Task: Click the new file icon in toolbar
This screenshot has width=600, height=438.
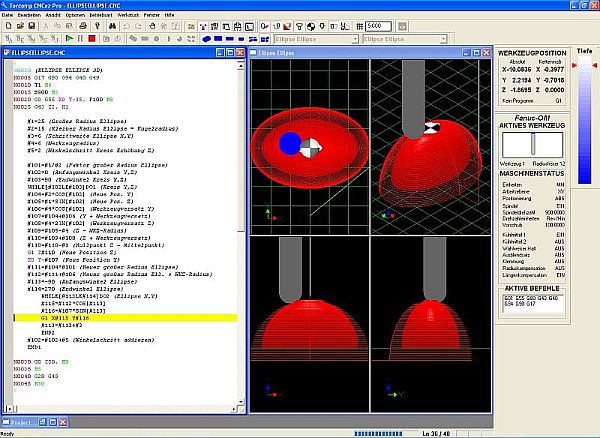Action: pyautogui.click(x=7, y=26)
